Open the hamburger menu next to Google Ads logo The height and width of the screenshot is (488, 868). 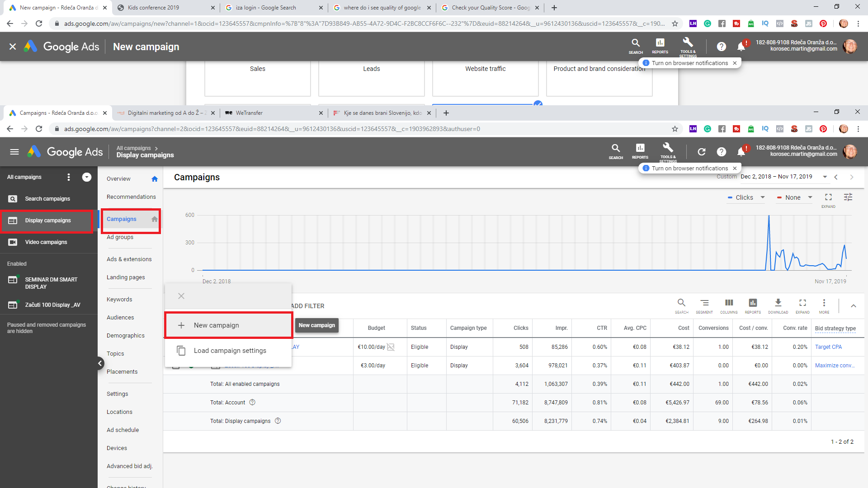tap(14, 152)
